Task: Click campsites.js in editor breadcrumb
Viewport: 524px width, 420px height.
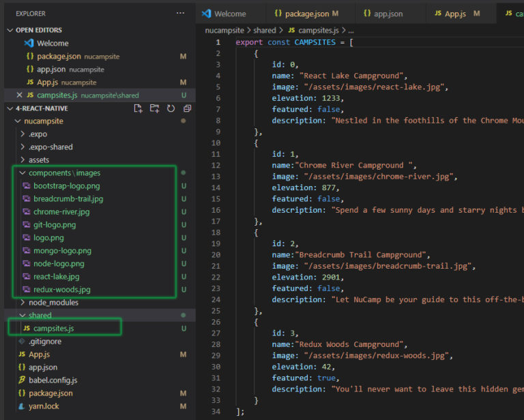Action: [318, 31]
